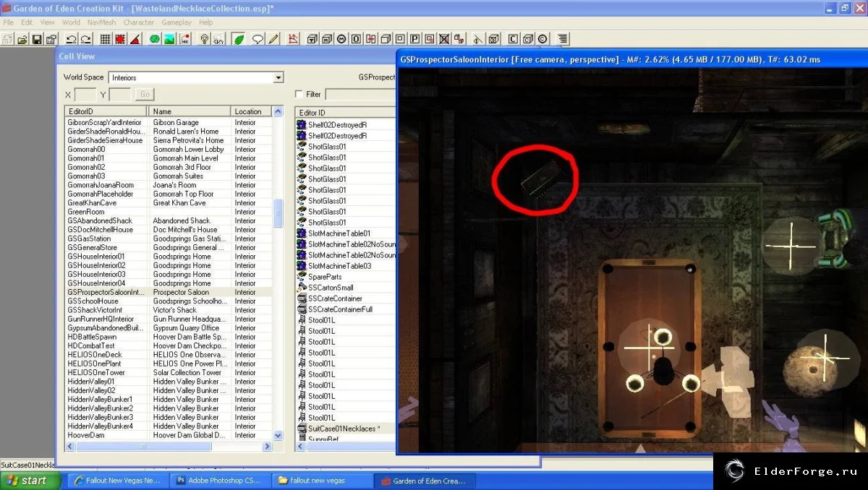Click the muted speaker sound icon
Screen dimensions: 868x490
[x=477, y=39]
